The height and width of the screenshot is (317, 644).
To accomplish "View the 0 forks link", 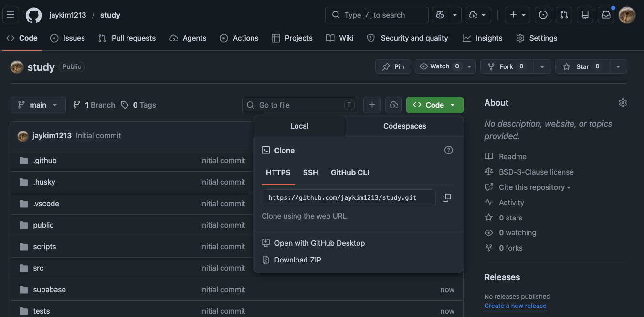I will click(x=504, y=248).
